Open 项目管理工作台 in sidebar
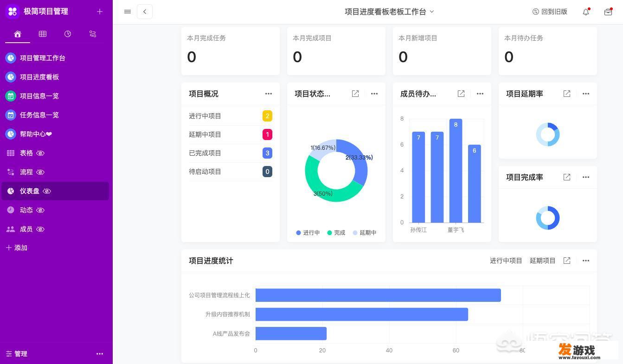623x364 pixels. (55, 58)
